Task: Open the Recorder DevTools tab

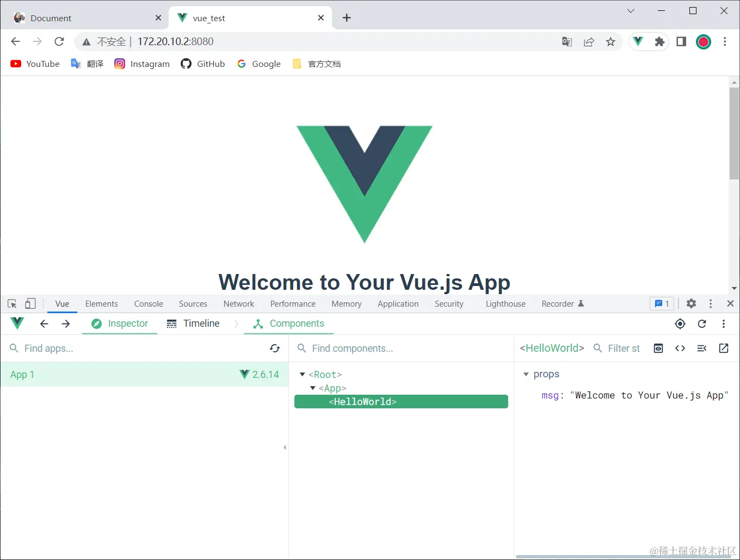Action: pos(563,303)
